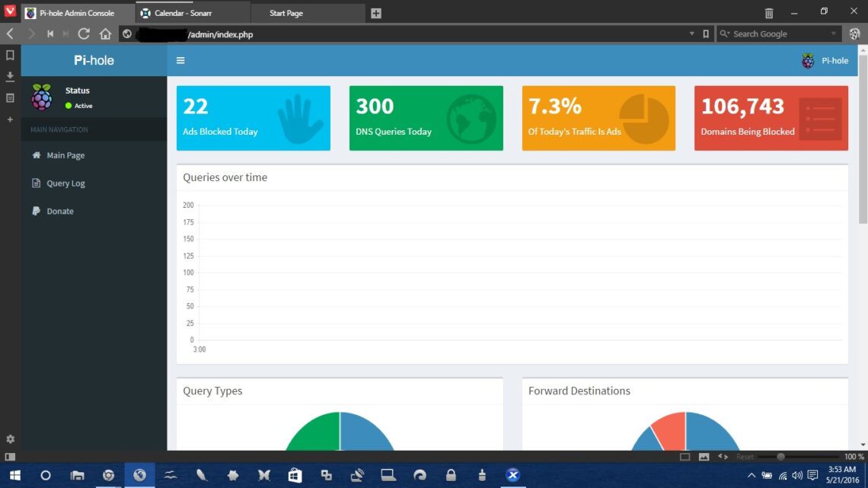Screen dimensions: 868x488
Task: Switch to the Pi-hole Admin Console tab
Action: tap(78, 13)
